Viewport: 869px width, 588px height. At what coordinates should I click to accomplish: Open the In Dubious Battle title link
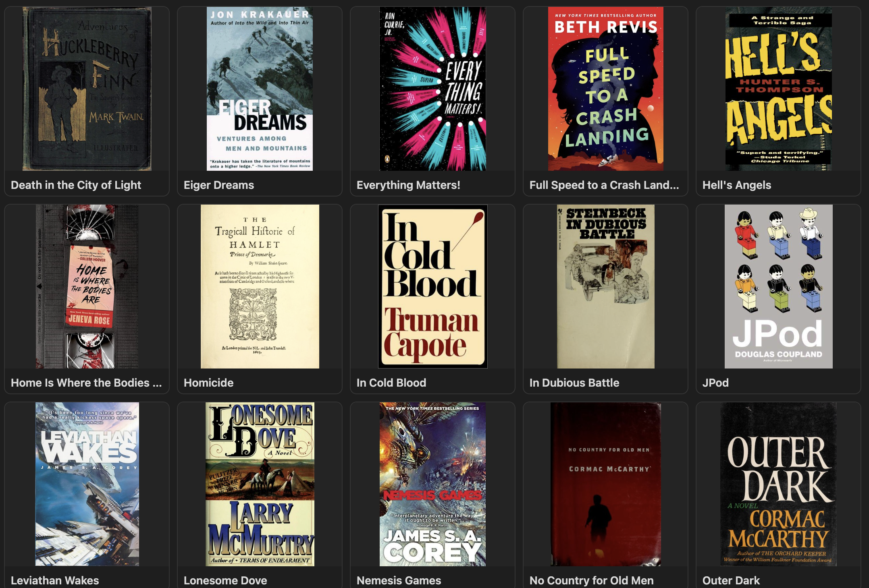click(574, 383)
